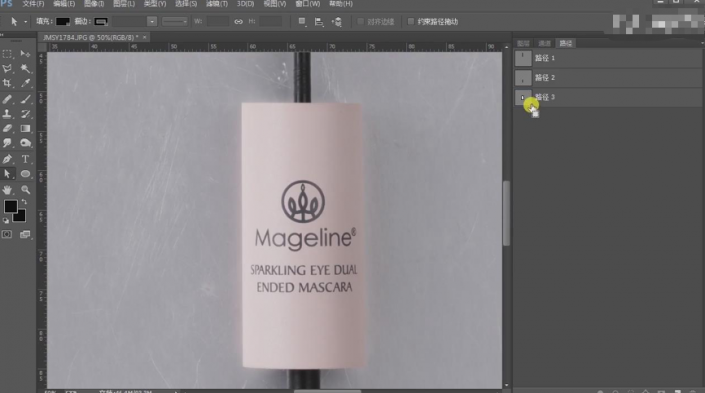Select the Path Selection tool

click(7, 174)
